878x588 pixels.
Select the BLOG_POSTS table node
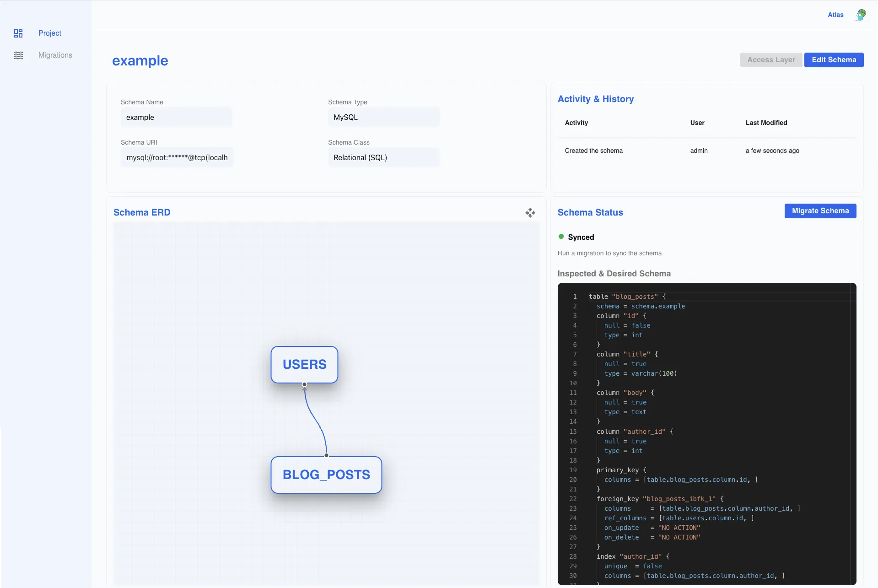click(x=326, y=475)
